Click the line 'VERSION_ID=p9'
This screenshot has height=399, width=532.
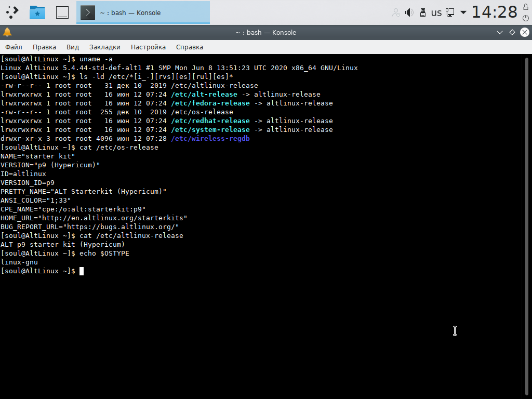point(28,182)
